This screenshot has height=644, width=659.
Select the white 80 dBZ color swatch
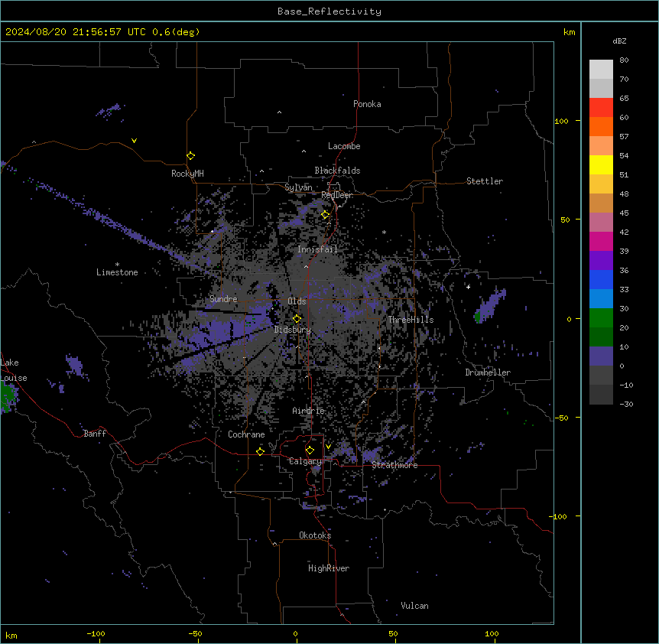[601, 70]
